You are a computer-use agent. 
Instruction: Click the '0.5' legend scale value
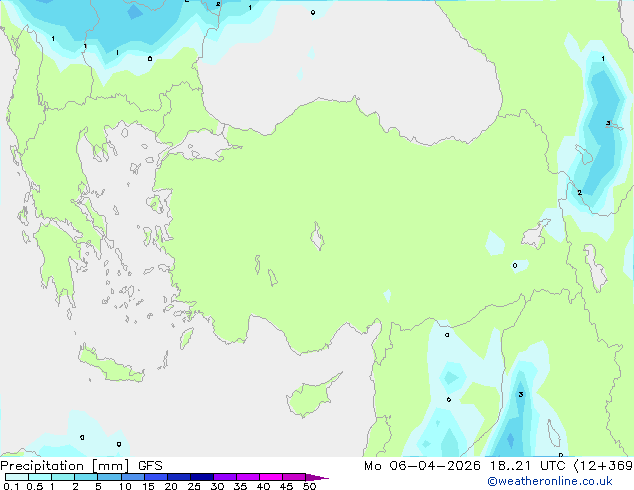(35, 486)
